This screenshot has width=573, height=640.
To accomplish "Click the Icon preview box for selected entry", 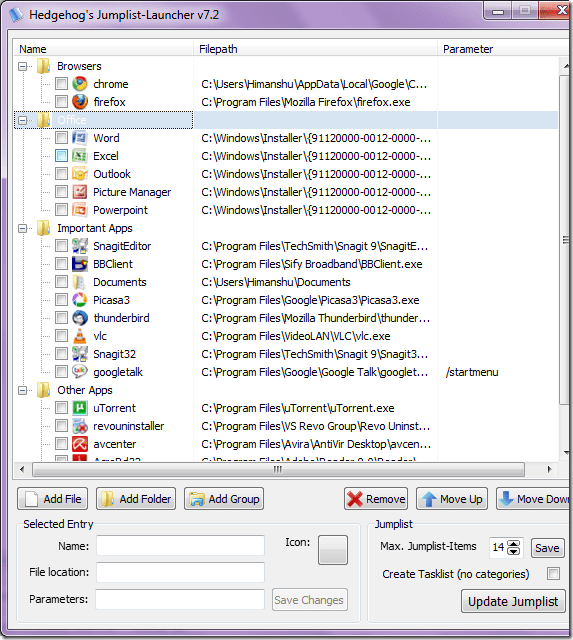I will [333, 550].
